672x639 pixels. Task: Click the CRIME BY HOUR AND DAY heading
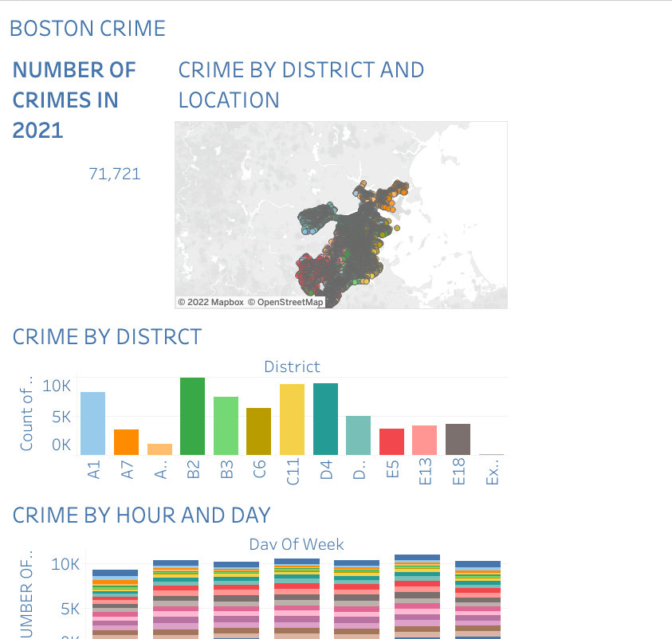tap(140, 516)
